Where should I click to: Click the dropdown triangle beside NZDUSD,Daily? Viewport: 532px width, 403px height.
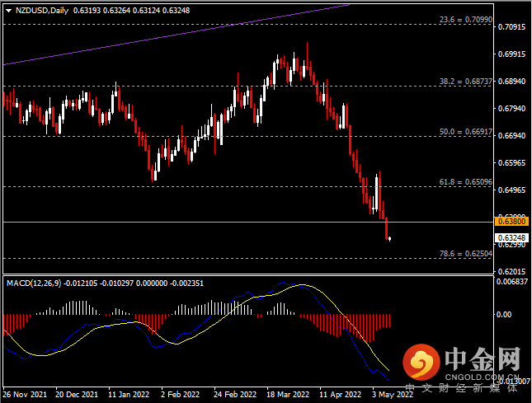[x=8, y=10]
